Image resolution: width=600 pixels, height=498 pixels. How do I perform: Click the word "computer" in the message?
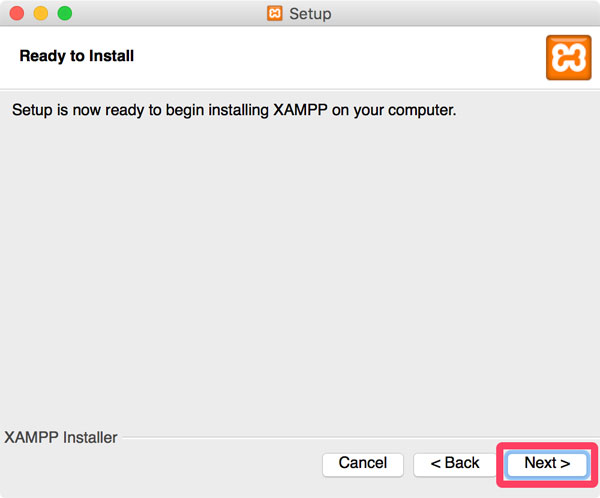[422, 111]
